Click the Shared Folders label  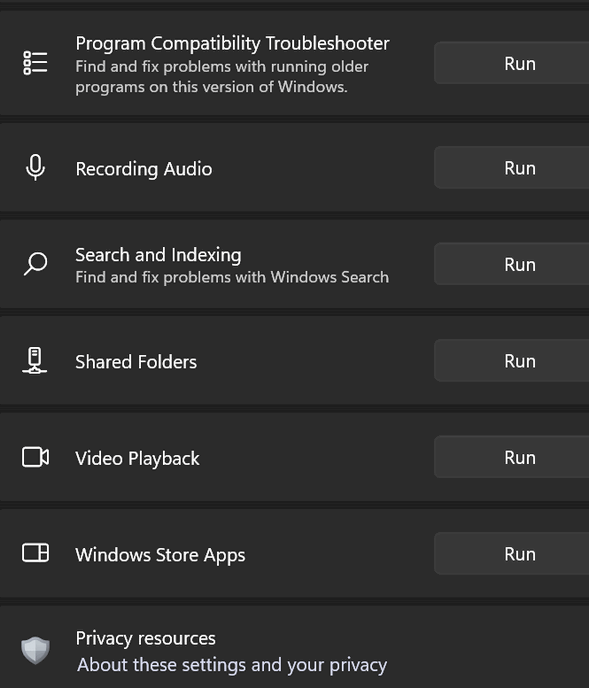tap(136, 362)
